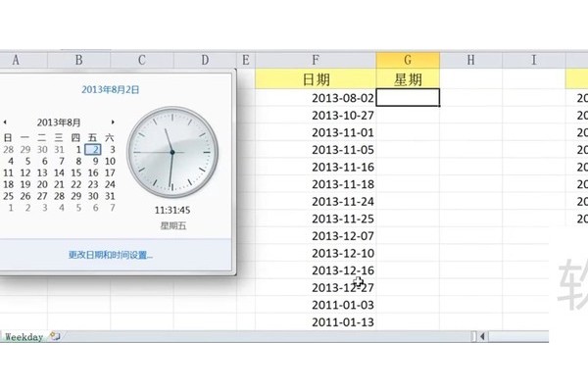Select cell with date 2011-01-03
This screenshot has height=392, width=588.
(x=316, y=305)
